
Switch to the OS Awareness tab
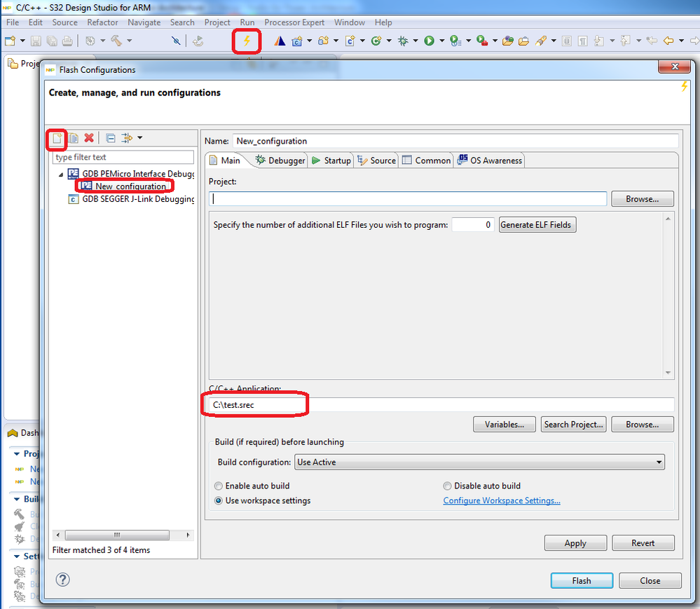(x=490, y=160)
